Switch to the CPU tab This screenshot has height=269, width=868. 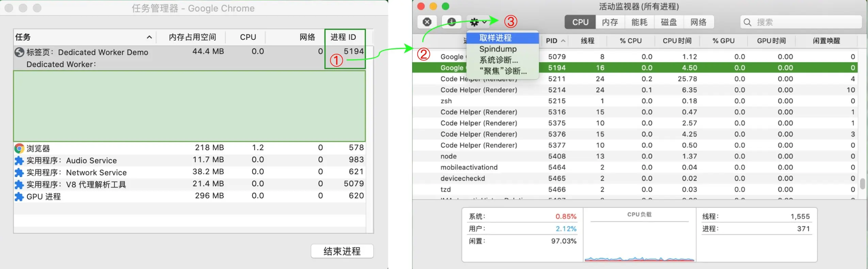click(580, 22)
